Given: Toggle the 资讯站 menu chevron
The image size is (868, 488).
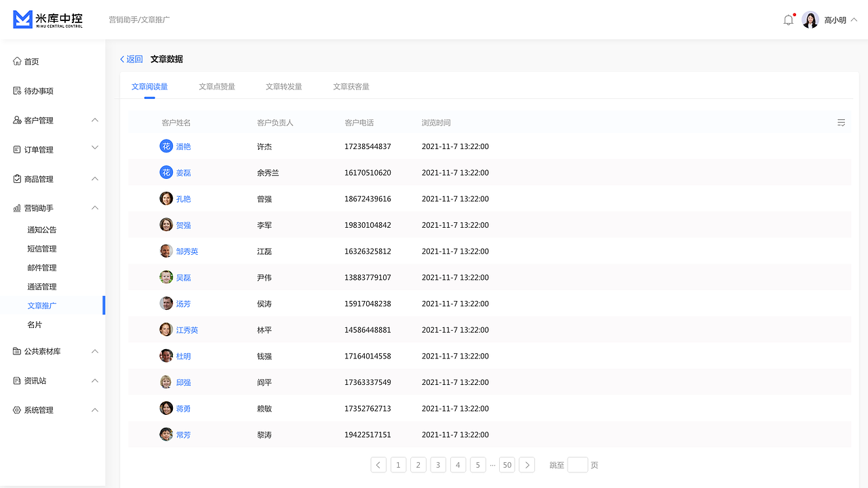Looking at the screenshot, I should click(95, 381).
